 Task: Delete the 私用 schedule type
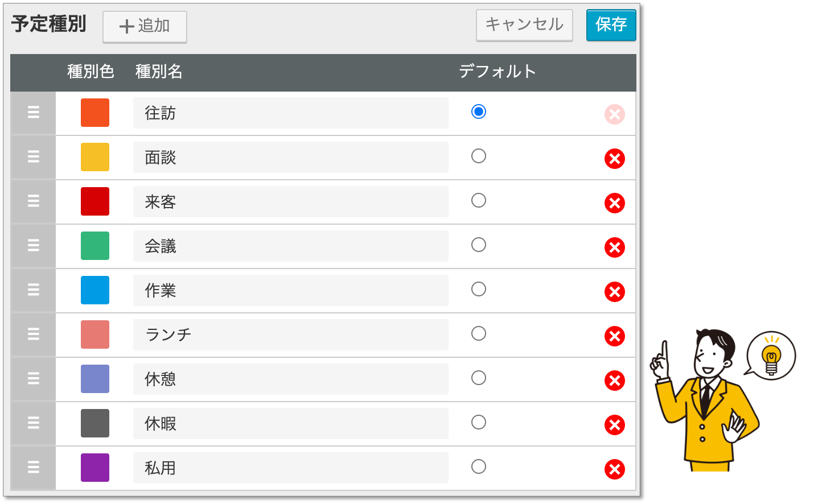pyautogui.click(x=614, y=469)
